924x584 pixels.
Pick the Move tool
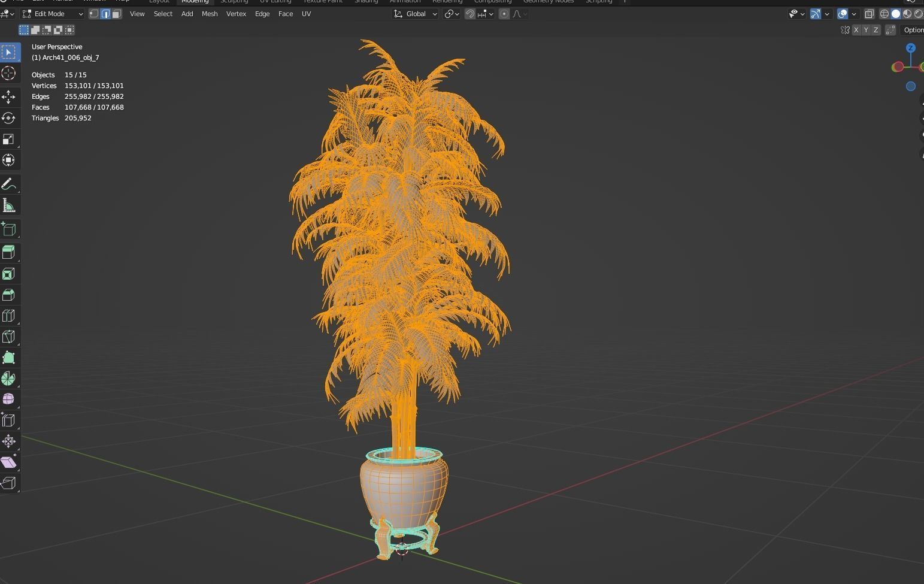pyautogui.click(x=9, y=97)
